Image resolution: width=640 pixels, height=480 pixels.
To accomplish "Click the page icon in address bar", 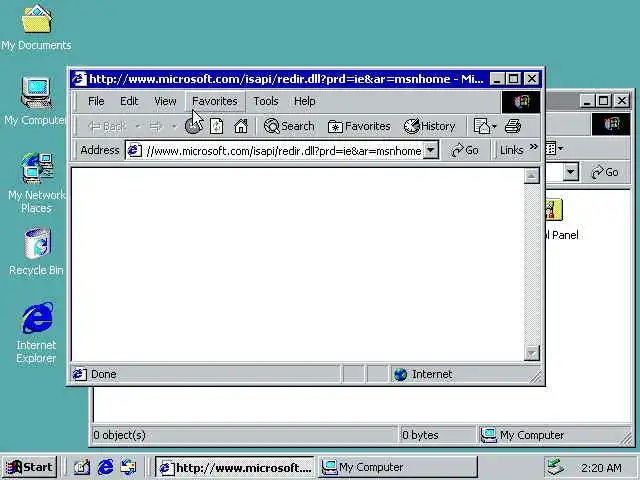I will 135,151.
